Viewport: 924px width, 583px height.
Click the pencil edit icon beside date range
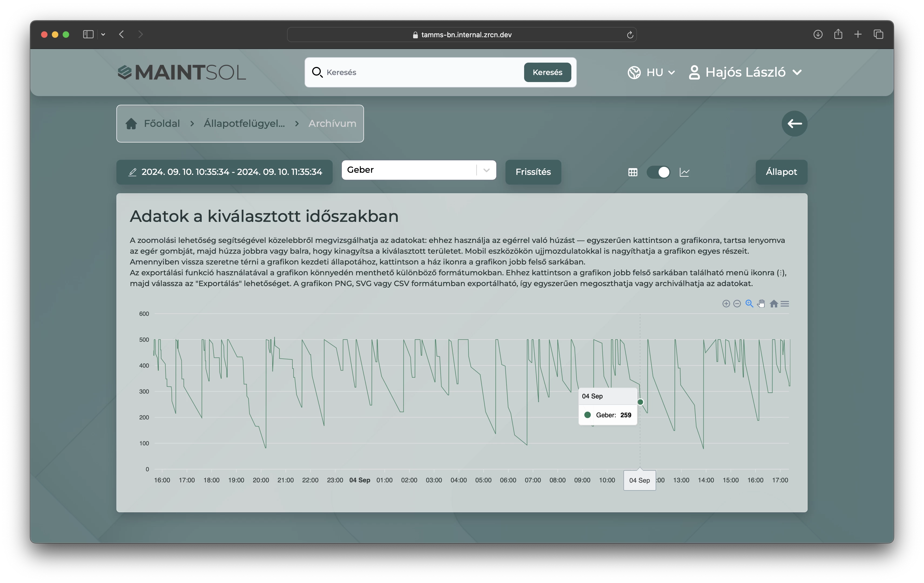coord(132,172)
